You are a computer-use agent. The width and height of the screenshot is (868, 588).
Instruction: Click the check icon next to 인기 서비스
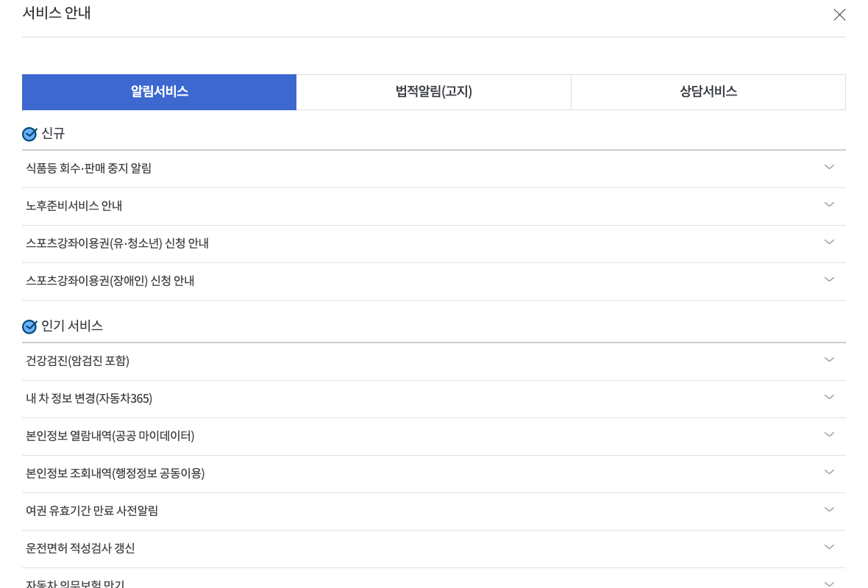[29, 326]
